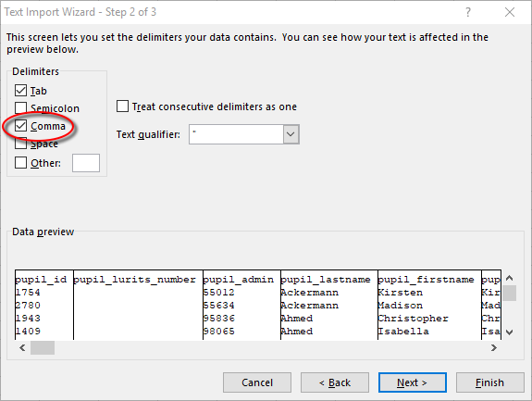Select the pupil_lurits_number column in preview
Image resolution: width=532 pixels, height=401 pixels.
click(135, 280)
